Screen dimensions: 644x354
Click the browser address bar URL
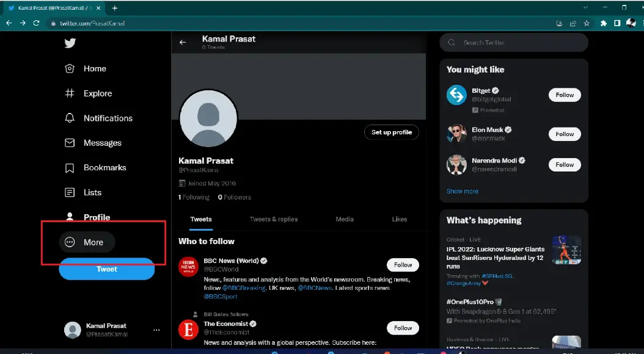(92, 23)
